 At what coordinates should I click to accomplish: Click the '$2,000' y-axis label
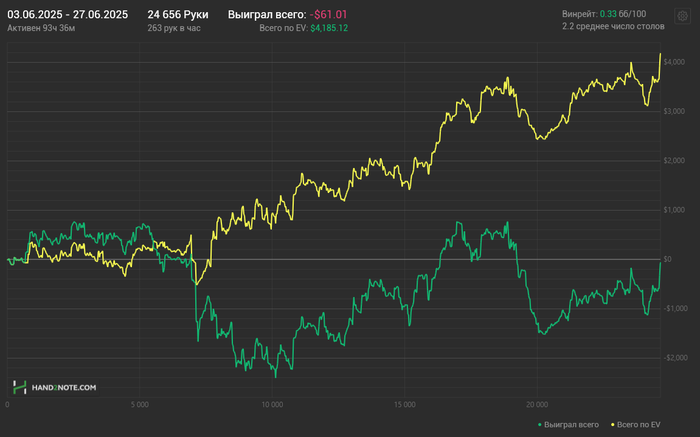coord(674,161)
